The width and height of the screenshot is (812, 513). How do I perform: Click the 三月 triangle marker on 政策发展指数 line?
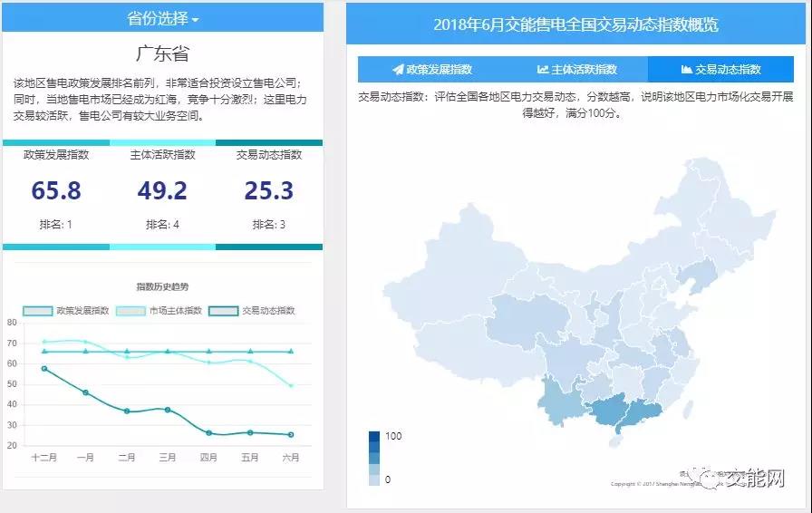[x=167, y=351]
